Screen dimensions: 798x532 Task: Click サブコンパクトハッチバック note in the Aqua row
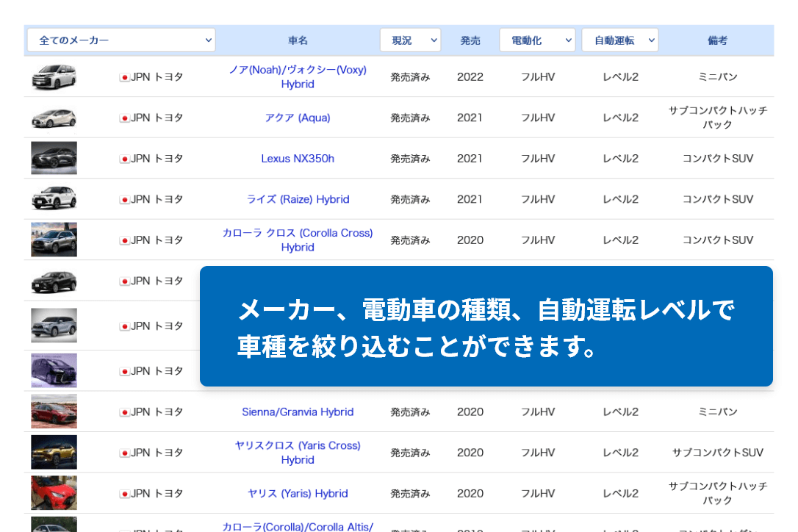coord(718,118)
